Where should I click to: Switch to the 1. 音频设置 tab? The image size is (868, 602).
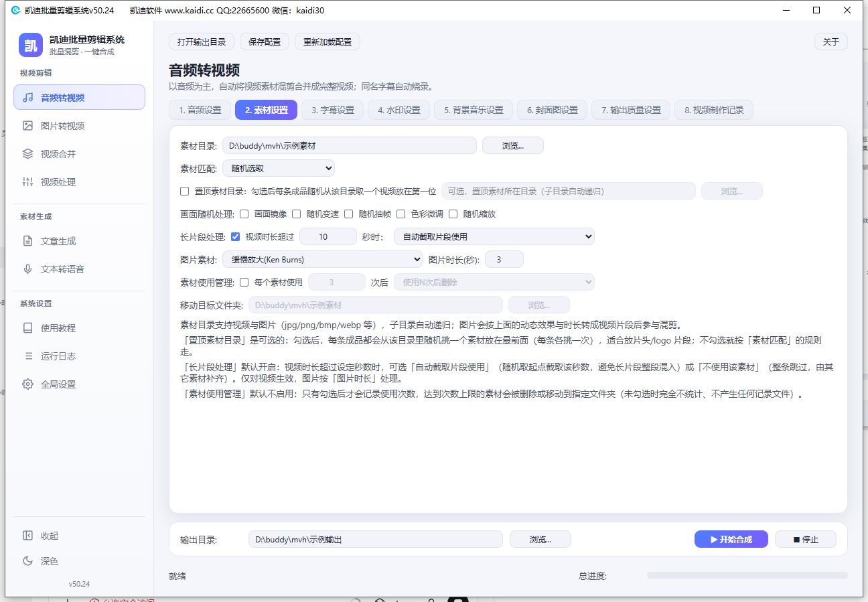tap(200, 110)
